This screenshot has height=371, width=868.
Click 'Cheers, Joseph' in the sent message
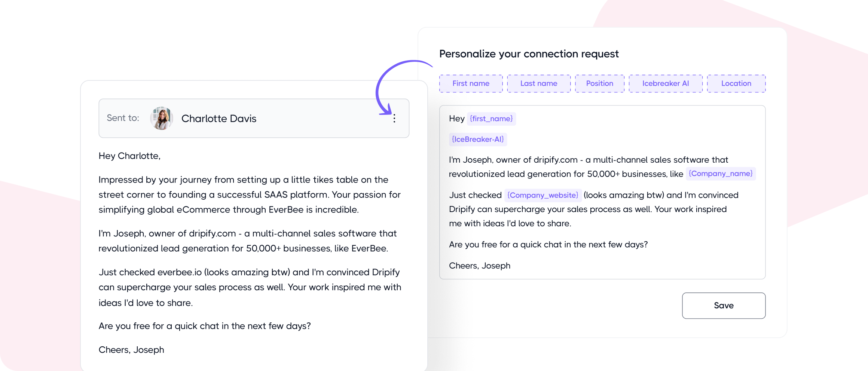tap(131, 350)
